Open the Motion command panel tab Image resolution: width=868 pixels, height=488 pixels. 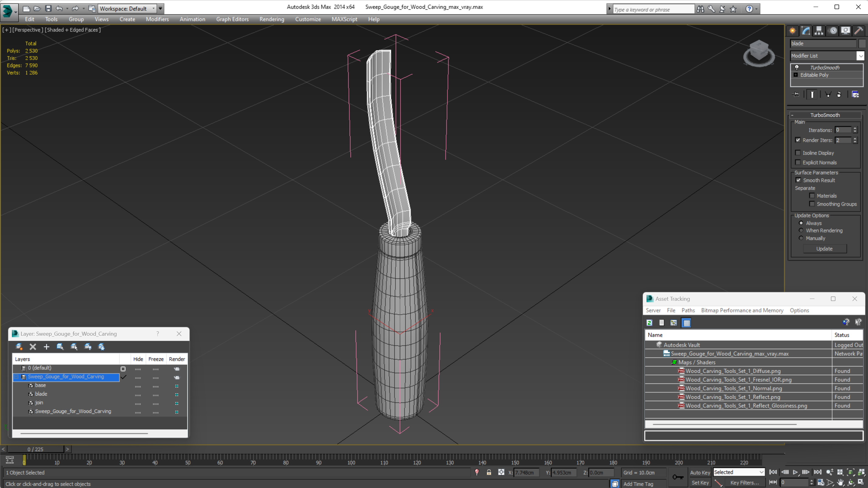click(833, 31)
